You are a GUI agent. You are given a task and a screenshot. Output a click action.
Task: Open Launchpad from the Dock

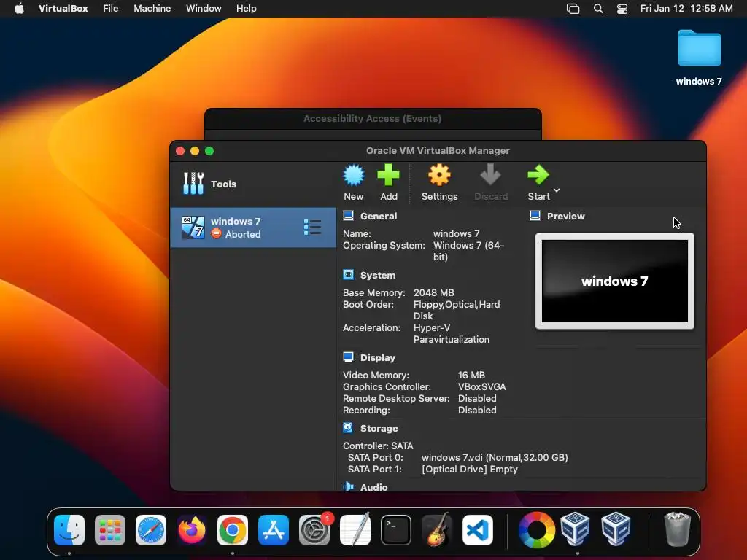pos(110,529)
